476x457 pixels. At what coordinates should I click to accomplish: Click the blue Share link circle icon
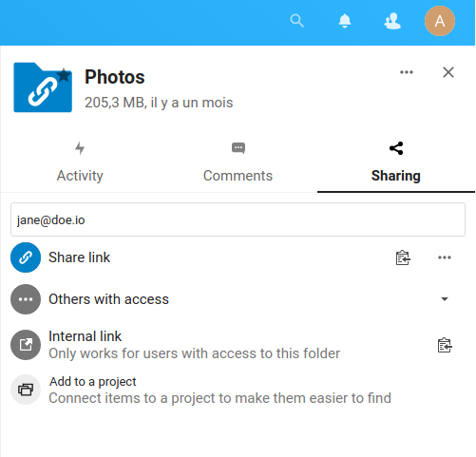pos(26,257)
